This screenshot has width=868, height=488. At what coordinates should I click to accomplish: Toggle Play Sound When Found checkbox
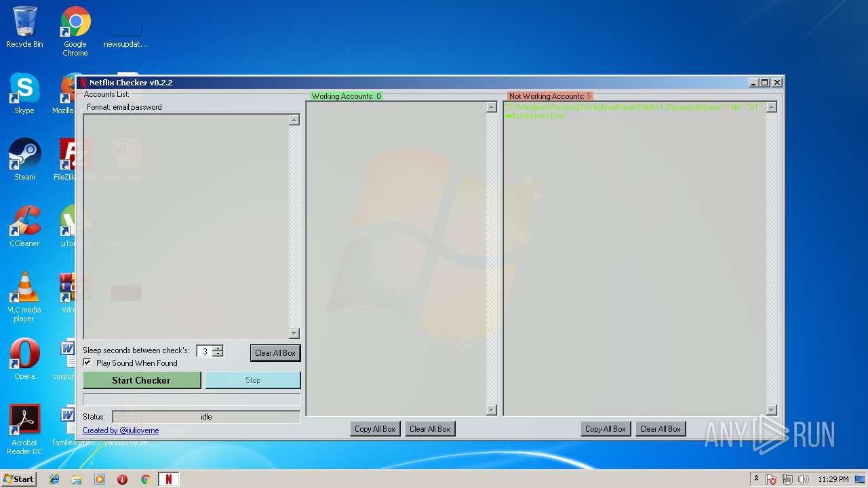[x=87, y=363]
